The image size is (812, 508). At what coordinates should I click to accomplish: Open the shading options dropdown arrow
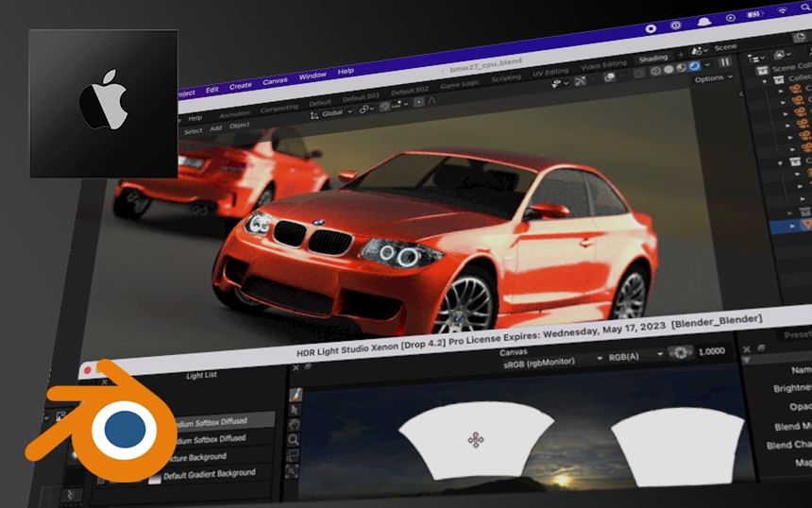tap(707, 65)
